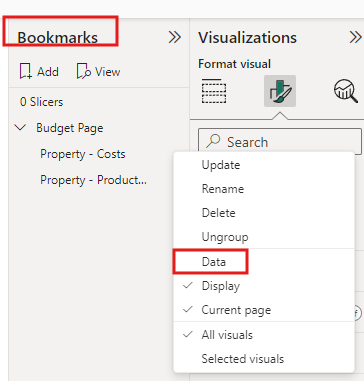Select the Build visual fields icon
364x381 pixels.
coord(214,91)
